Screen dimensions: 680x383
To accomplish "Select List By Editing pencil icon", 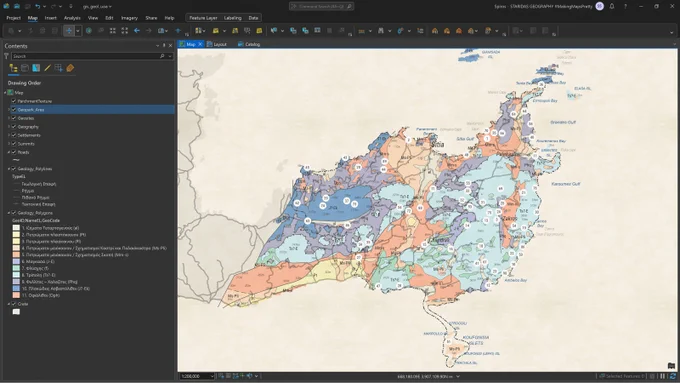I will pos(47,68).
